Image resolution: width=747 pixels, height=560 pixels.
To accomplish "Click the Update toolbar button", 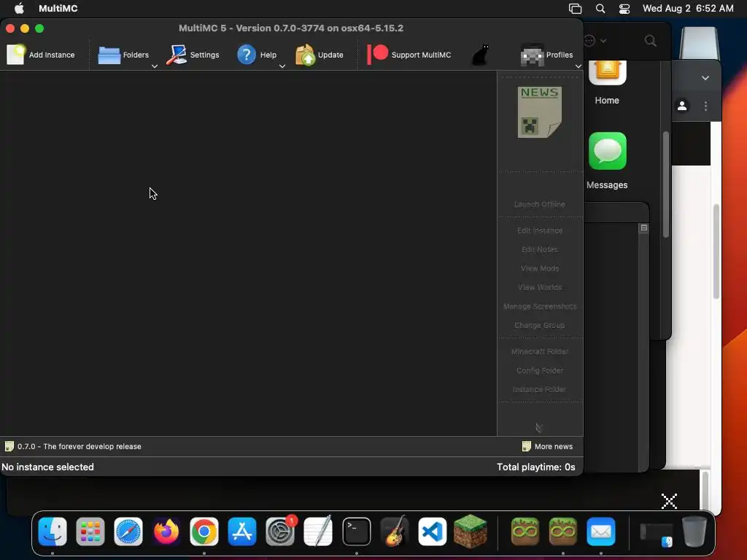I will (320, 55).
